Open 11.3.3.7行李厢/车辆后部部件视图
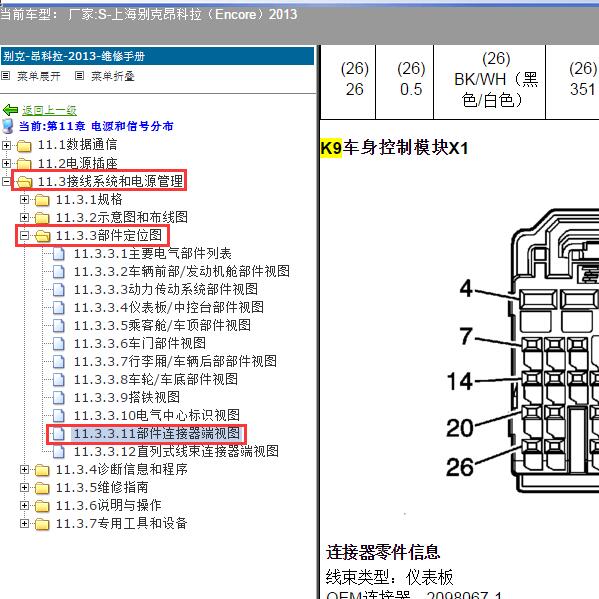 [175, 361]
